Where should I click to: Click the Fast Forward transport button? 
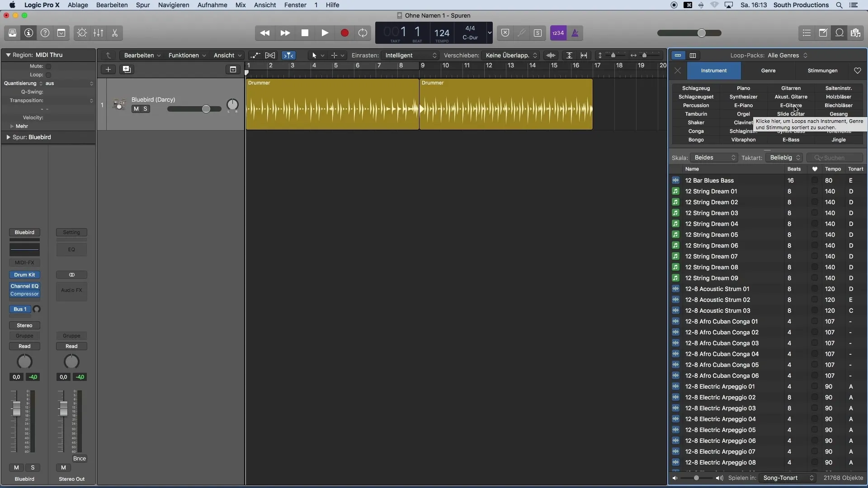pyautogui.click(x=285, y=33)
